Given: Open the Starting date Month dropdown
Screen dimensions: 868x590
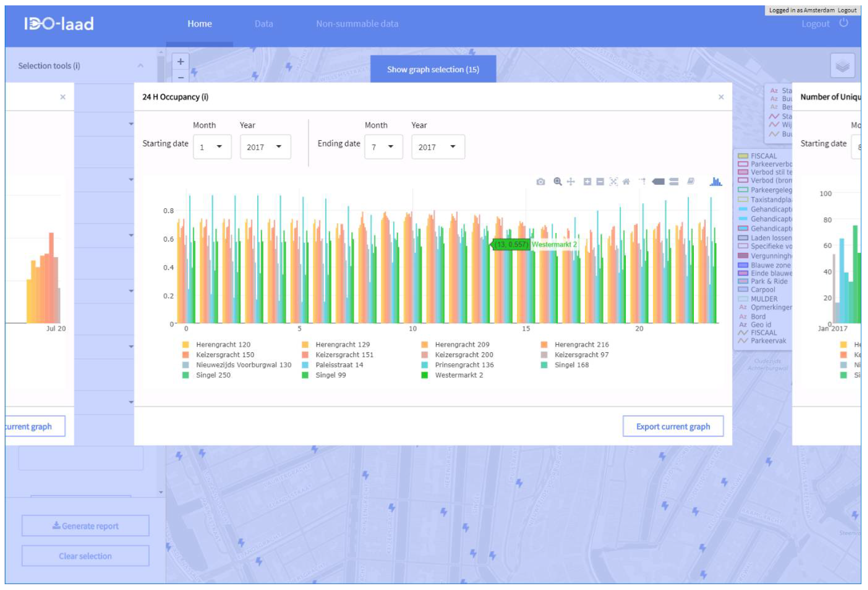Looking at the screenshot, I should (212, 147).
